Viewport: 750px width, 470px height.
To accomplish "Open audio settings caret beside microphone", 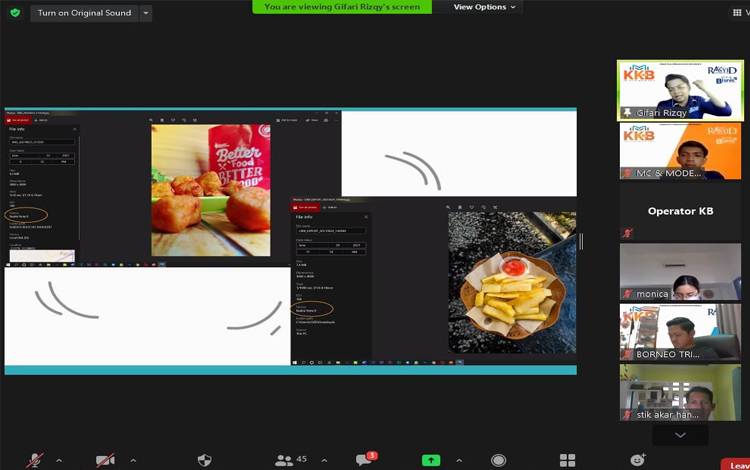I will click(x=59, y=460).
